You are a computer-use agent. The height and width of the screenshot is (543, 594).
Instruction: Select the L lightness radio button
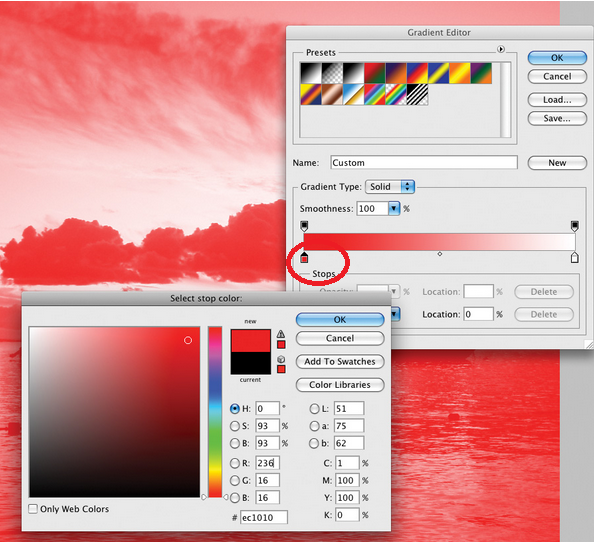[314, 409]
